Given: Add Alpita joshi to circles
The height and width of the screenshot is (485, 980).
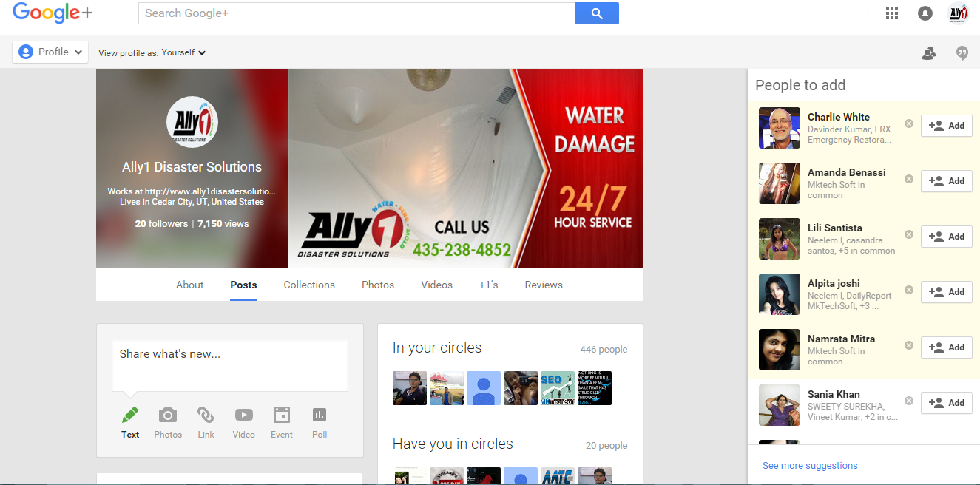Looking at the screenshot, I should (947, 292).
